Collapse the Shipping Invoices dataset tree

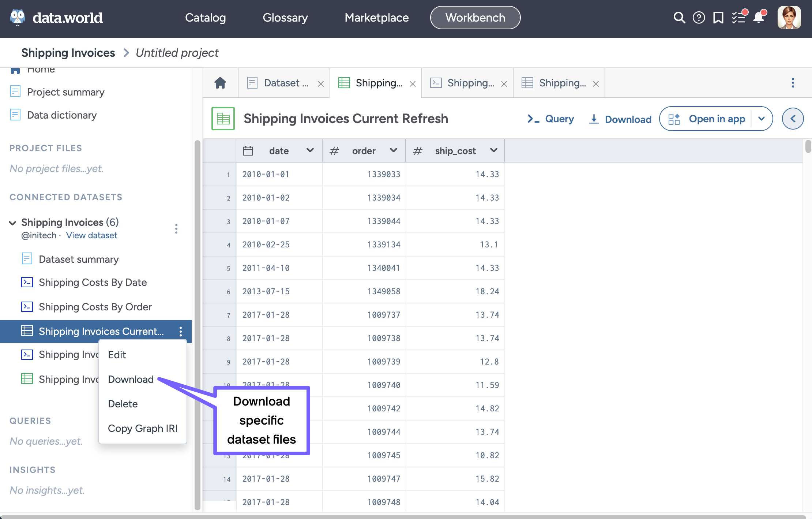(x=12, y=223)
